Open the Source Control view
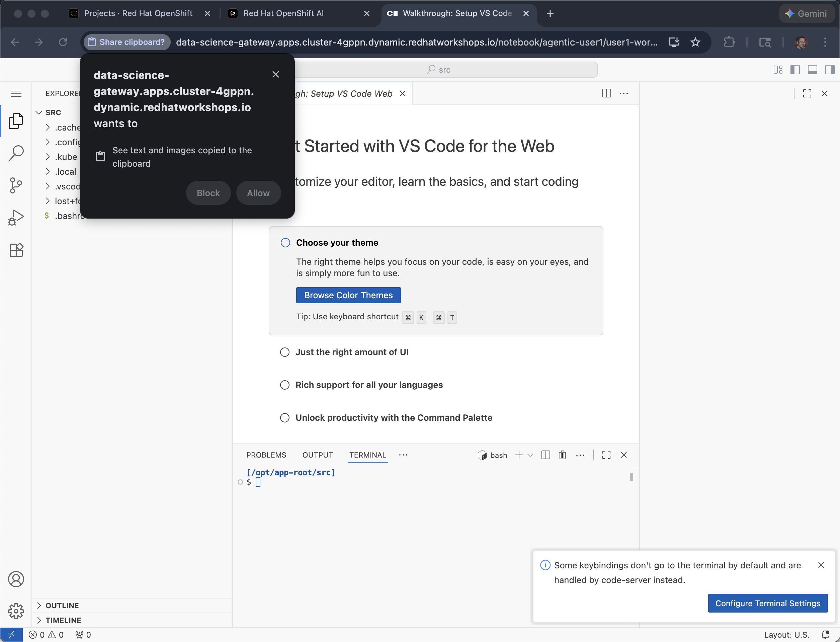 [16, 185]
